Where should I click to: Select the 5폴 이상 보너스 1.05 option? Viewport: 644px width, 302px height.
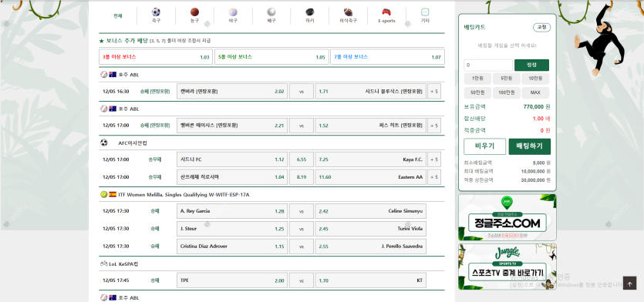271,57
